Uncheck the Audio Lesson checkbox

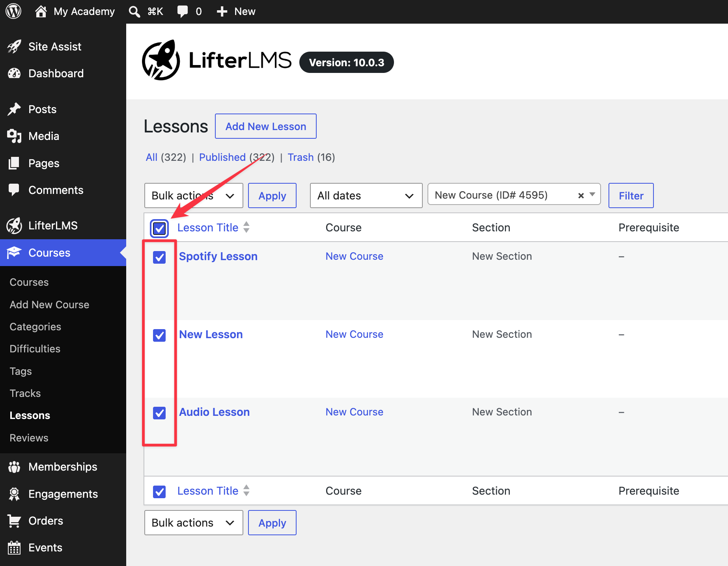point(159,413)
